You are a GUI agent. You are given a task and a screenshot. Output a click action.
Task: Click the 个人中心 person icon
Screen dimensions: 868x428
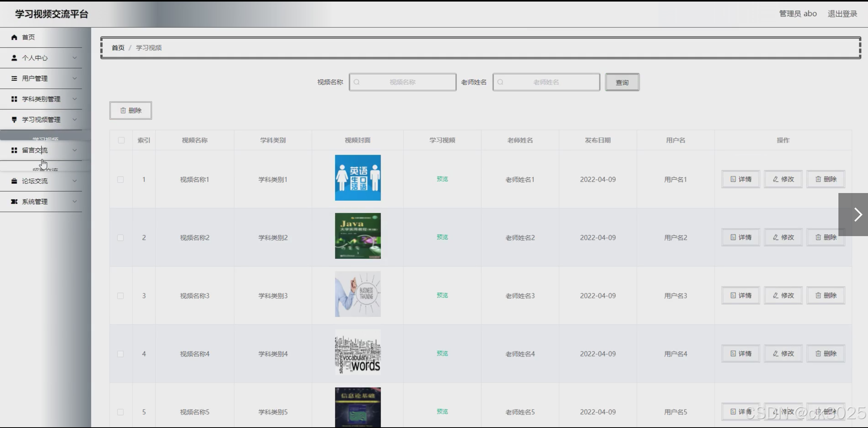(x=14, y=58)
